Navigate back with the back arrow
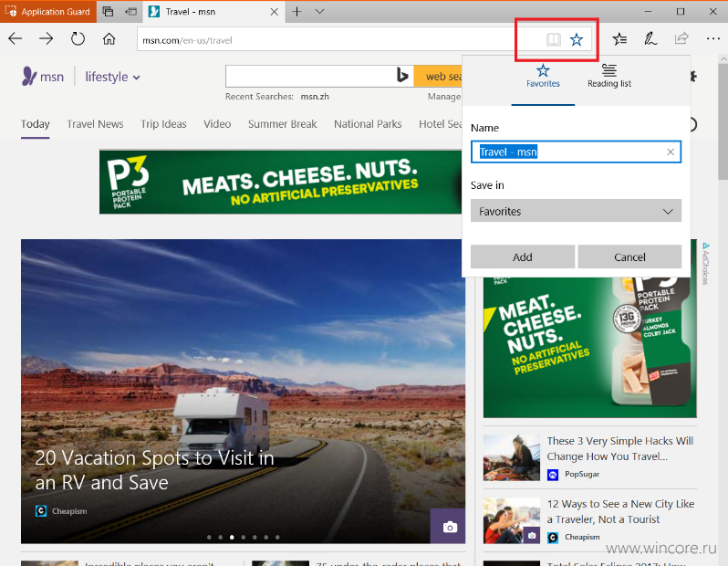This screenshot has height=566, width=728. (16, 38)
